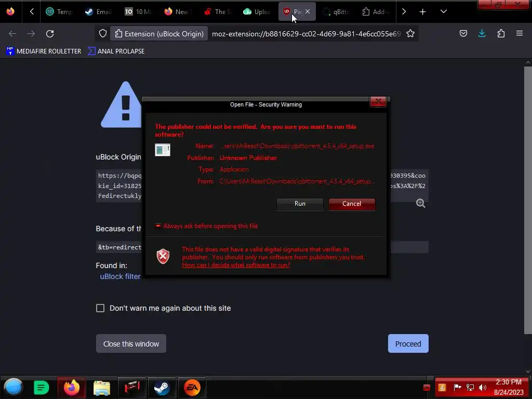Open a new tab with plus button
The height and width of the screenshot is (399, 532).
[x=422, y=12]
